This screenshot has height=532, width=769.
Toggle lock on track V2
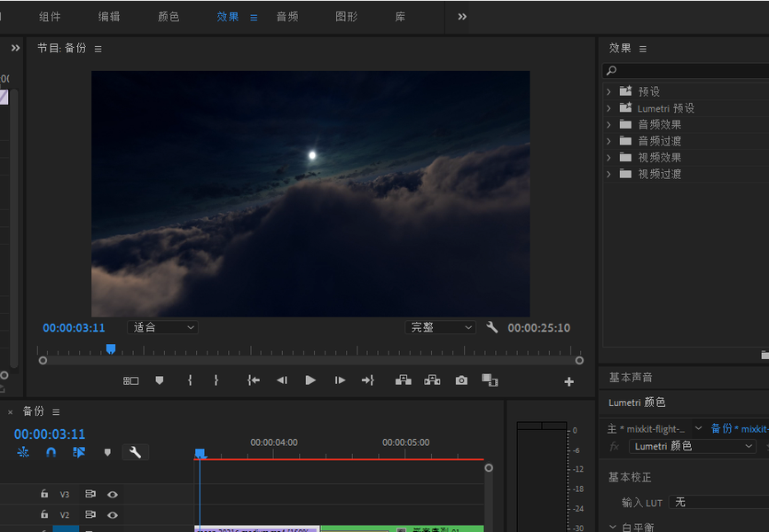(x=44, y=514)
